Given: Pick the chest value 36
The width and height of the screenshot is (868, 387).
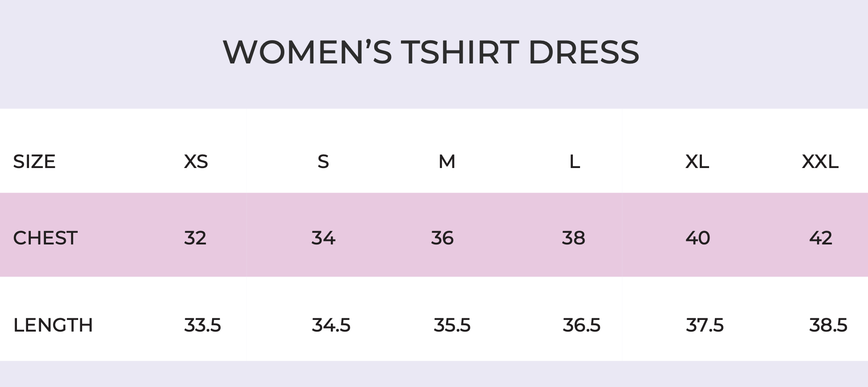Looking at the screenshot, I should (x=442, y=238).
